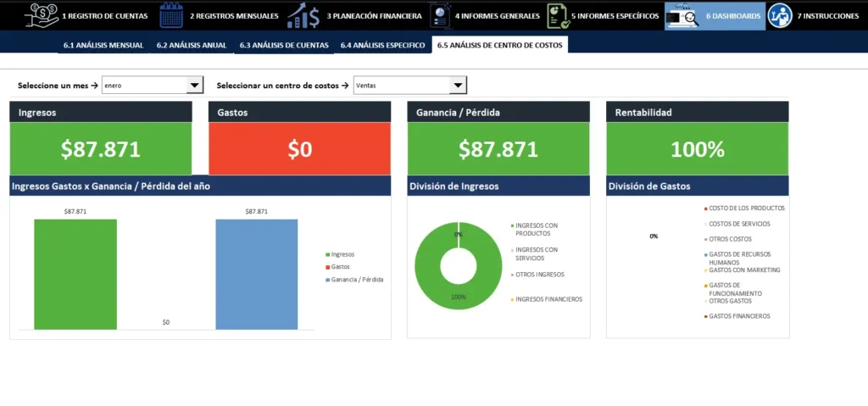Image resolution: width=868 pixels, height=406 pixels.
Task: Click the Dashboards monitor icon
Action: [682, 15]
